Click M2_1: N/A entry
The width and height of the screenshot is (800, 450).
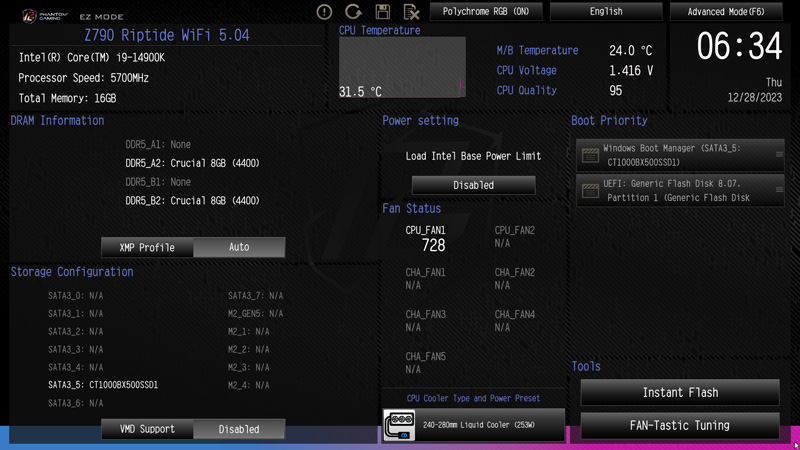tap(248, 331)
